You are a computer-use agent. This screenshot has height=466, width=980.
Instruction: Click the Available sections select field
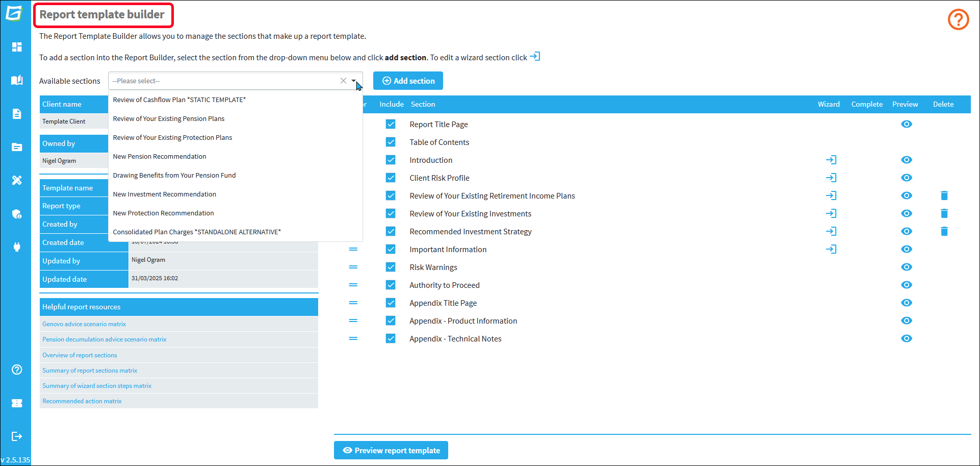click(x=235, y=81)
